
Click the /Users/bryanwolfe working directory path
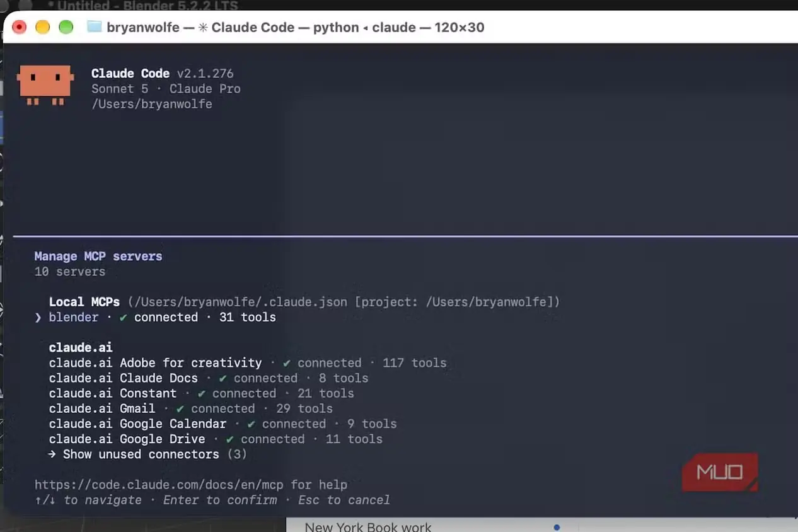(x=152, y=104)
